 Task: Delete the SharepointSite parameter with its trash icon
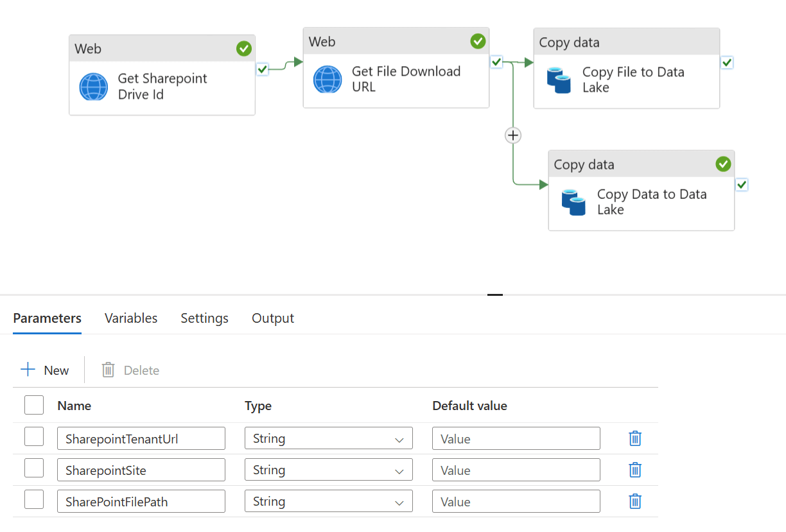pos(635,470)
